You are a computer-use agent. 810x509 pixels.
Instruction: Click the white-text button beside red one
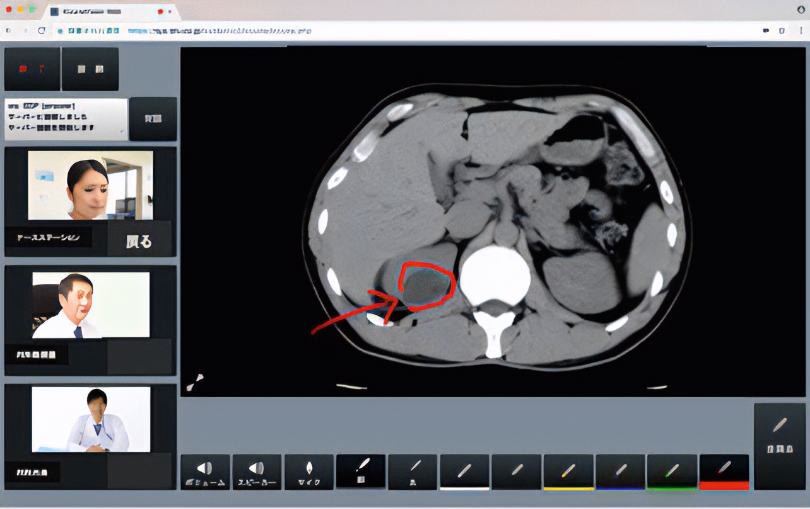pyautogui.click(x=90, y=69)
